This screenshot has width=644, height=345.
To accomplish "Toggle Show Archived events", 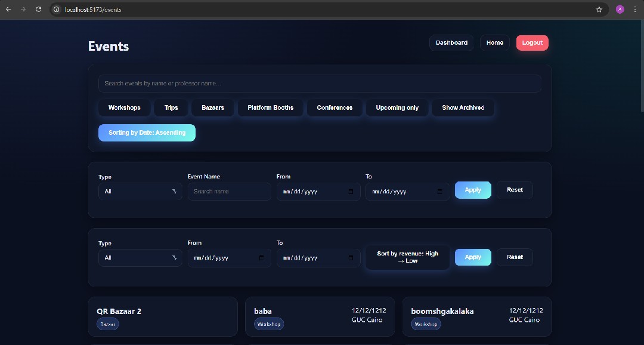I will coord(463,107).
